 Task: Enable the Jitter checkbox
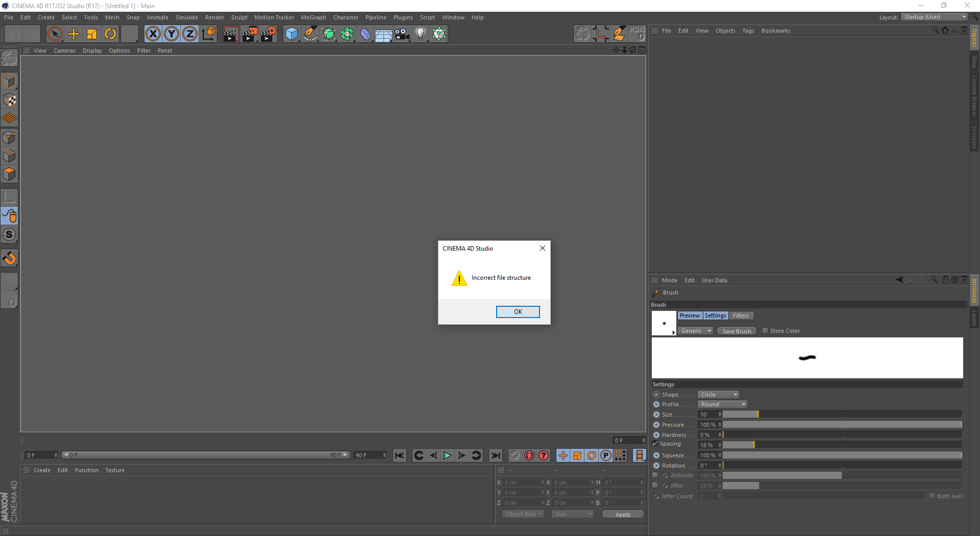655,485
